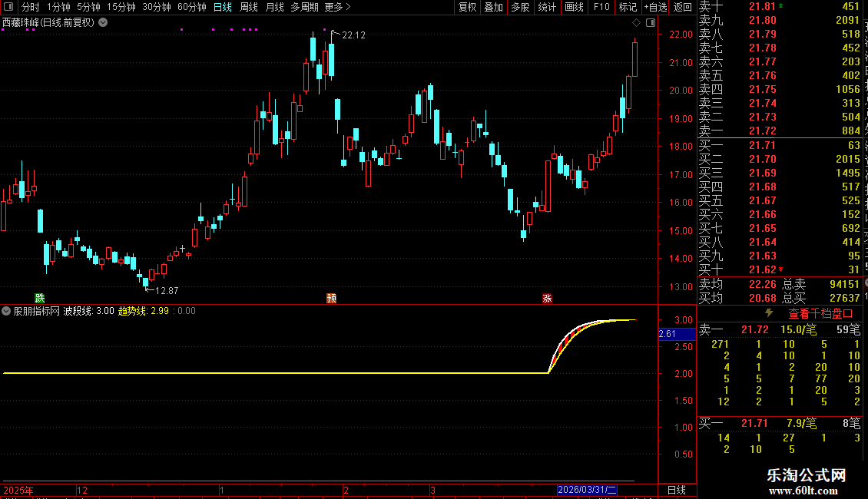Open 多股 multi-stock view

pos(520,7)
